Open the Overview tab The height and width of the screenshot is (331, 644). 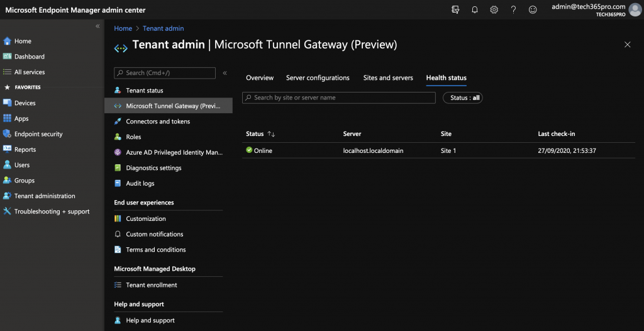click(x=260, y=78)
